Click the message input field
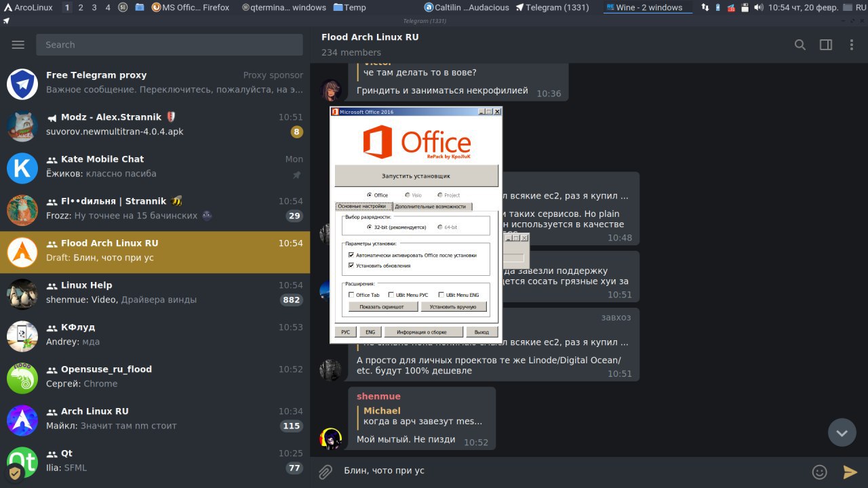The image size is (868, 488). (x=573, y=471)
